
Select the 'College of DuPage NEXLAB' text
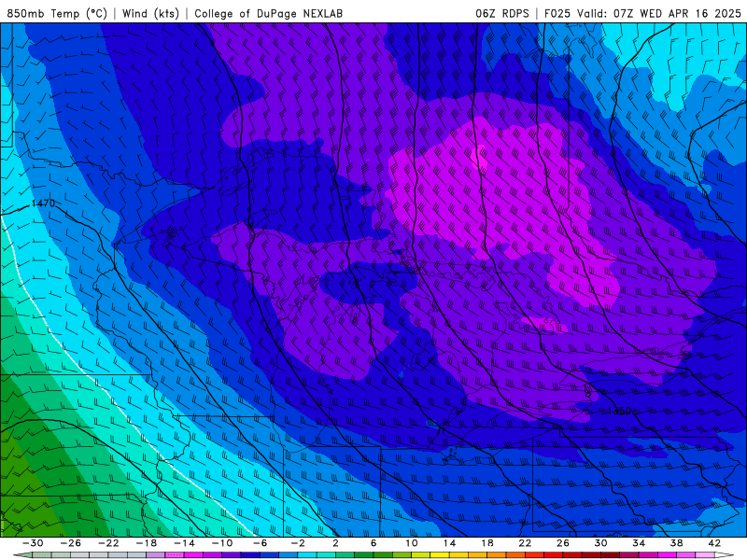268,13
